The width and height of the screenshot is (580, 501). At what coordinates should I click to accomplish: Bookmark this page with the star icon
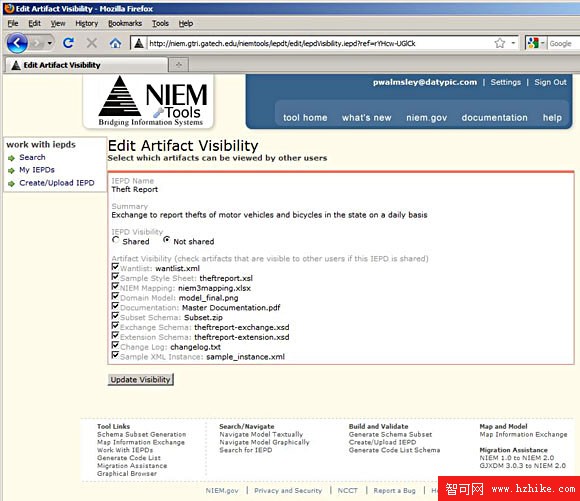(499, 43)
